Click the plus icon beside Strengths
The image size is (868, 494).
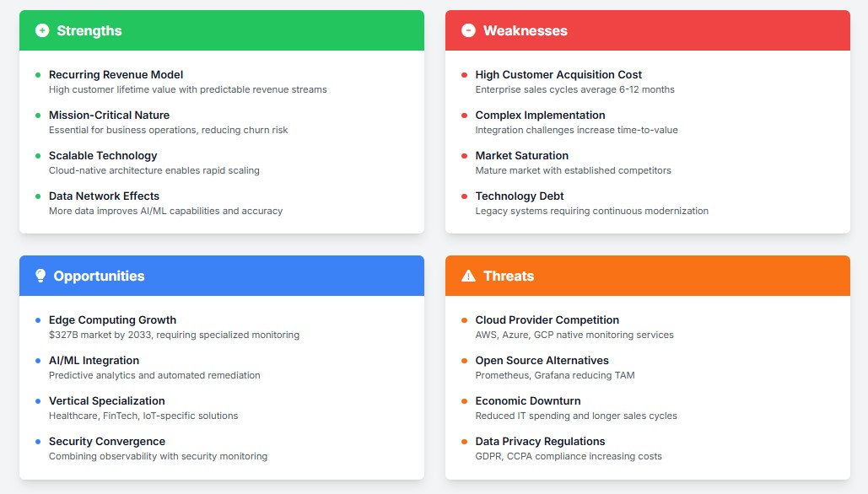coord(42,30)
